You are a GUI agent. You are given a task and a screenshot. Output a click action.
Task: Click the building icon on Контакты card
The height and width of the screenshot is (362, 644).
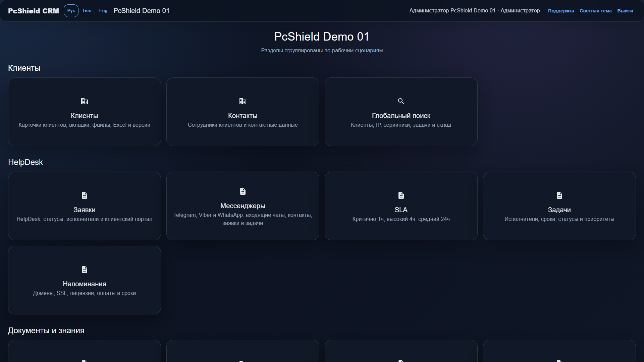tap(243, 101)
